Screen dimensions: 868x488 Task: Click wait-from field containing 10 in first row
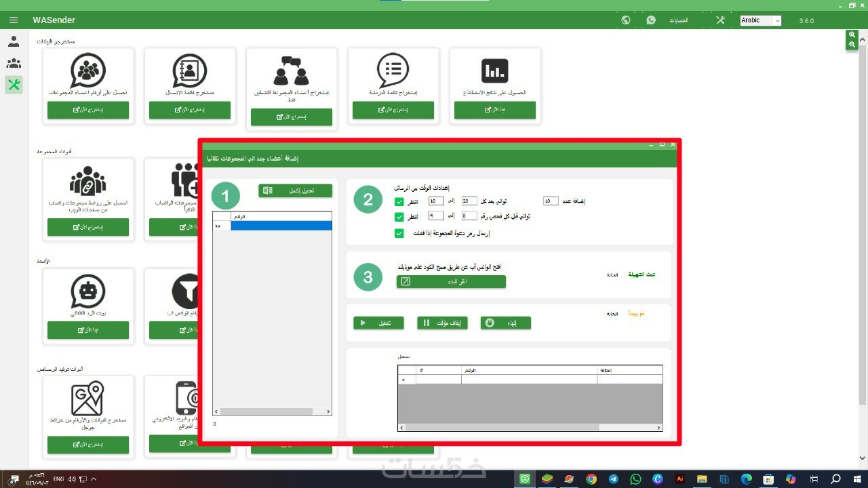point(436,201)
